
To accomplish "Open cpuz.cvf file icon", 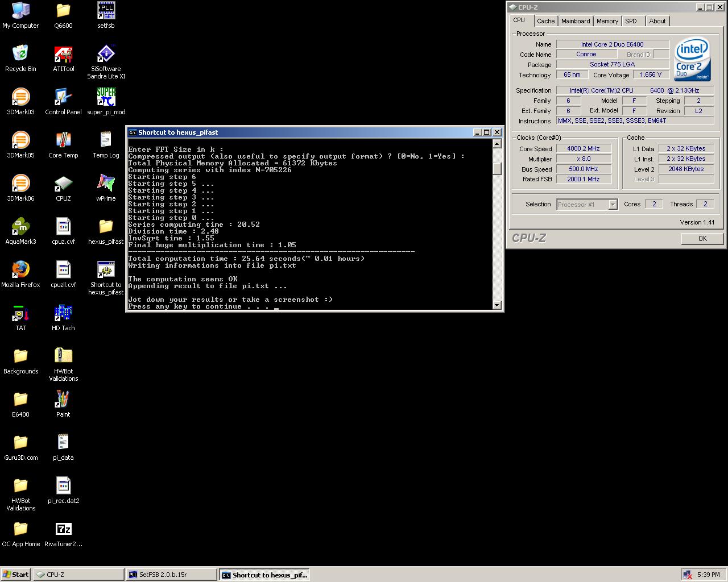I will pos(63,231).
